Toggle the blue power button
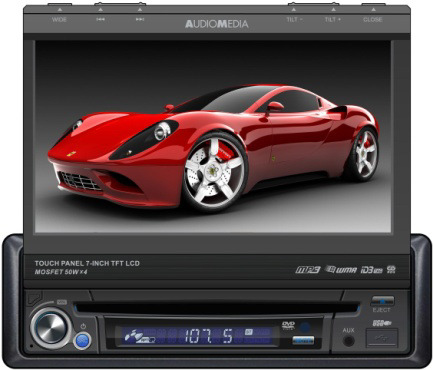 [82, 341]
